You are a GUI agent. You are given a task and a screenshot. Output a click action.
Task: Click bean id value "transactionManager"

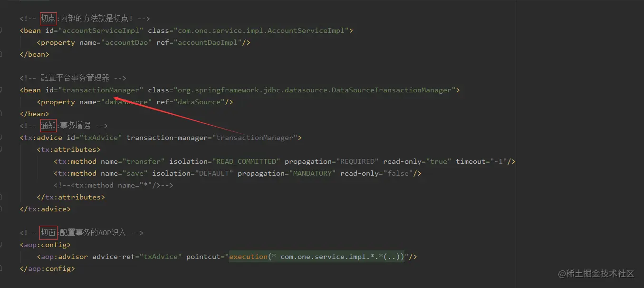(x=101, y=90)
